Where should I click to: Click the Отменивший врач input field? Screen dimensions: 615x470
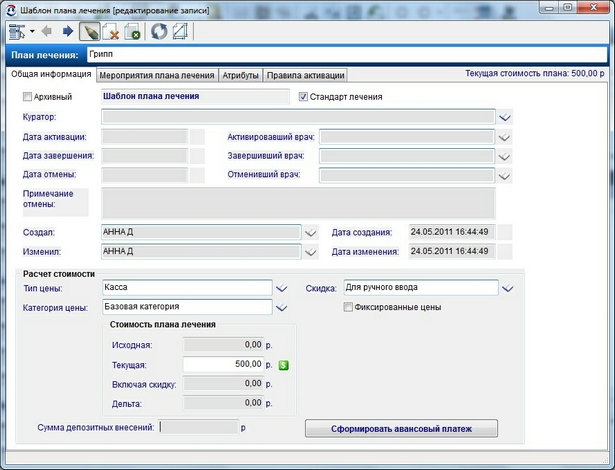(407, 175)
